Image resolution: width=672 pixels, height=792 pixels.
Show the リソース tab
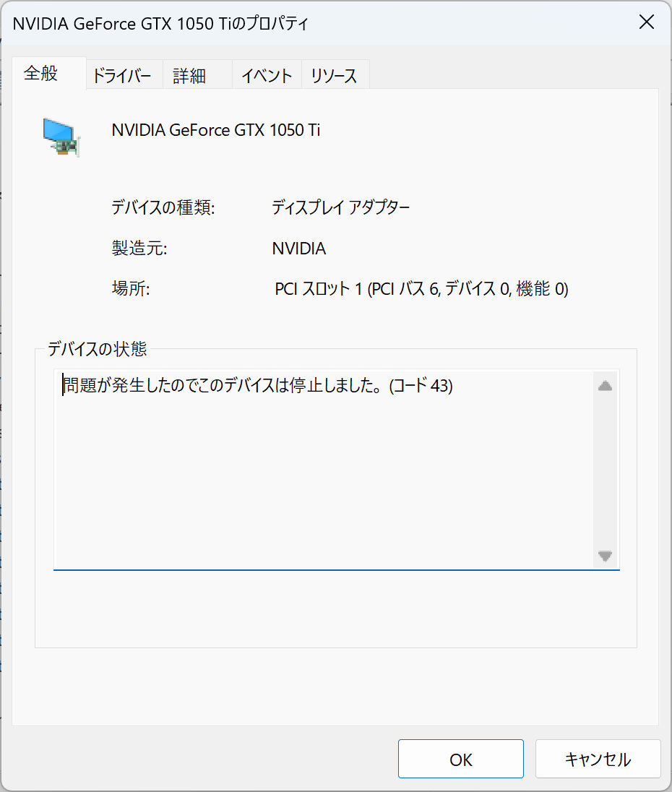[x=334, y=76]
